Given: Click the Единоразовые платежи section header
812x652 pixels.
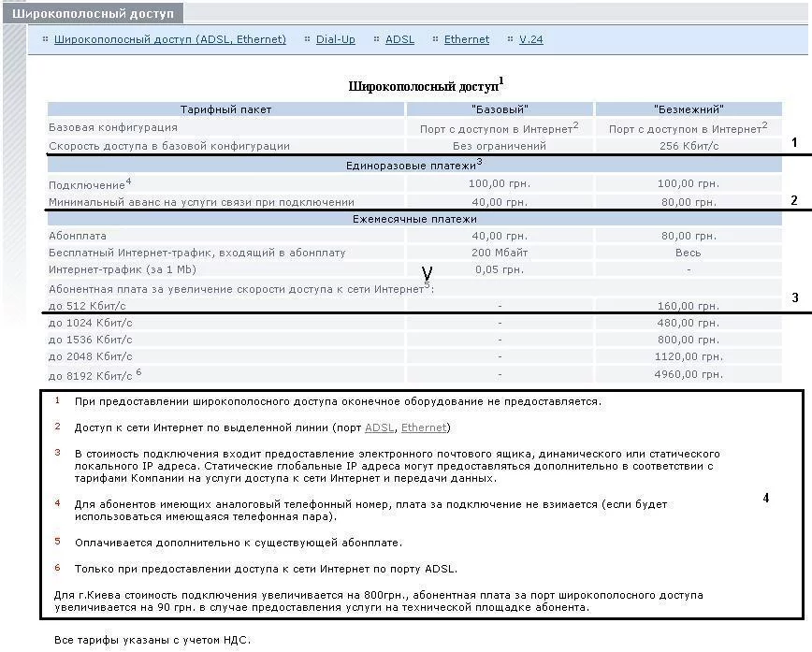Looking at the screenshot, I should click(x=414, y=165).
